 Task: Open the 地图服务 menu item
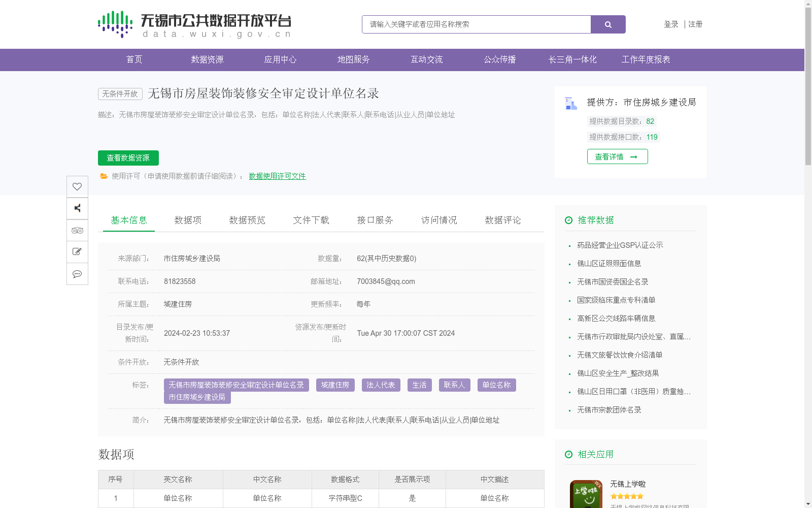point(354,60)
